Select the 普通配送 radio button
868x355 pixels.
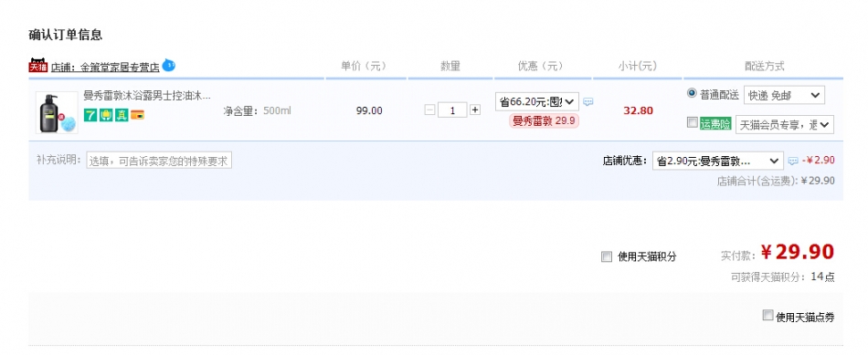692,93
